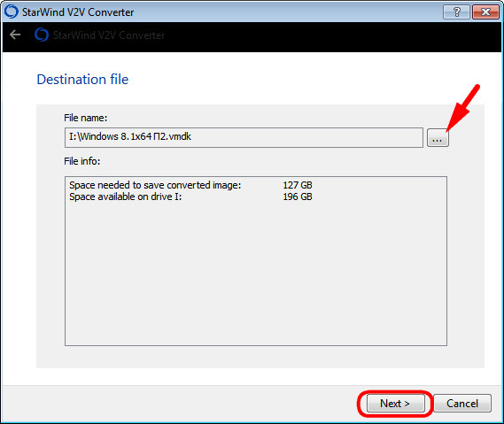Open file browser with the ellipsis button

[x=438, y=138]
